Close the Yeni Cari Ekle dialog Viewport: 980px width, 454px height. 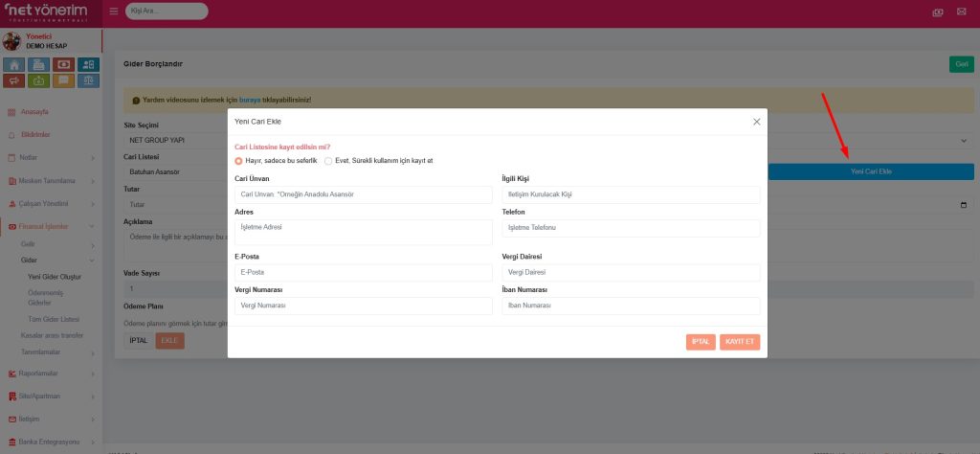coord(756,122)
